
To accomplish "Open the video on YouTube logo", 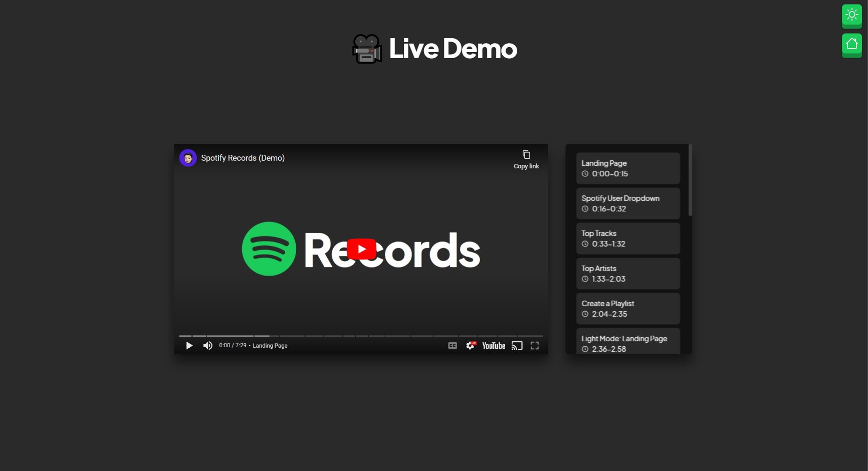I will (494, 346).
